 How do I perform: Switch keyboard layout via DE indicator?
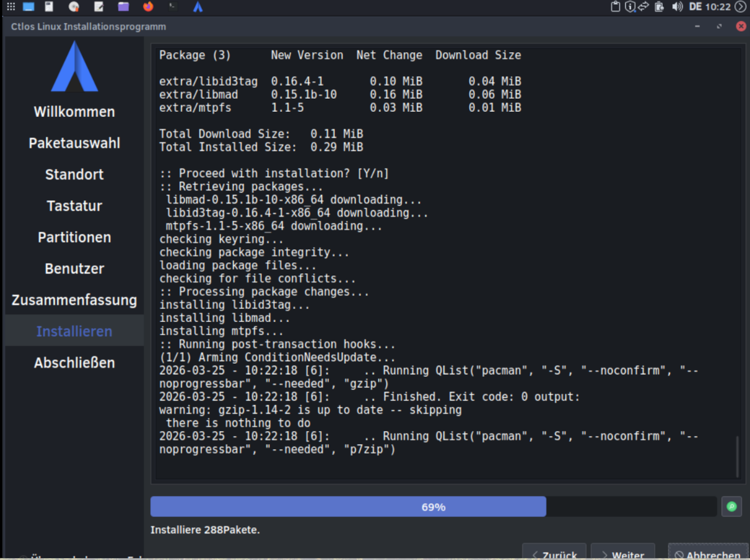(695, 7)
